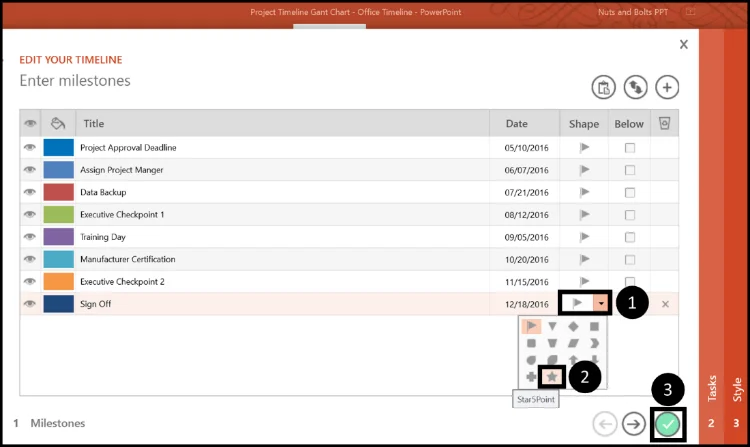Select the Milestones step label

click(58, 423)
